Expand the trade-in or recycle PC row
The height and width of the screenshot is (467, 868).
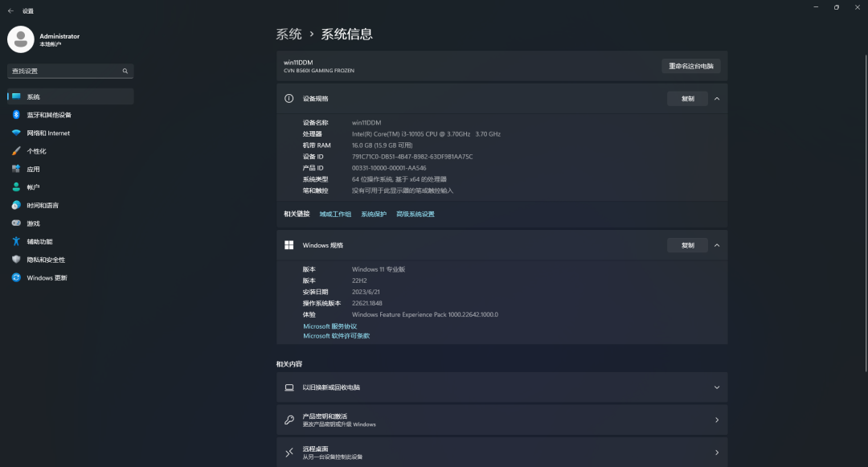[716, 387]
